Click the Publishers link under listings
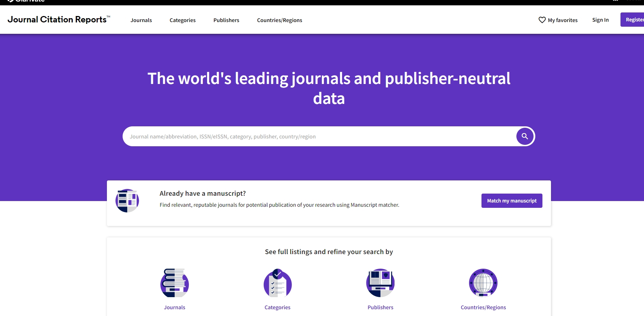Screen dimensions: 644x316 (x=381, y=307)
